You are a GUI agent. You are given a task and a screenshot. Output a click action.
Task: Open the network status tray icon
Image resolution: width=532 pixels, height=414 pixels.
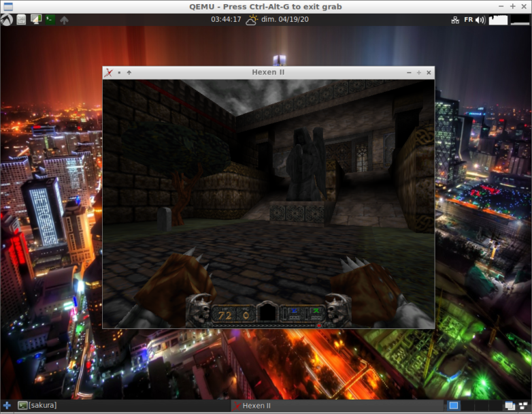(455, 20)
